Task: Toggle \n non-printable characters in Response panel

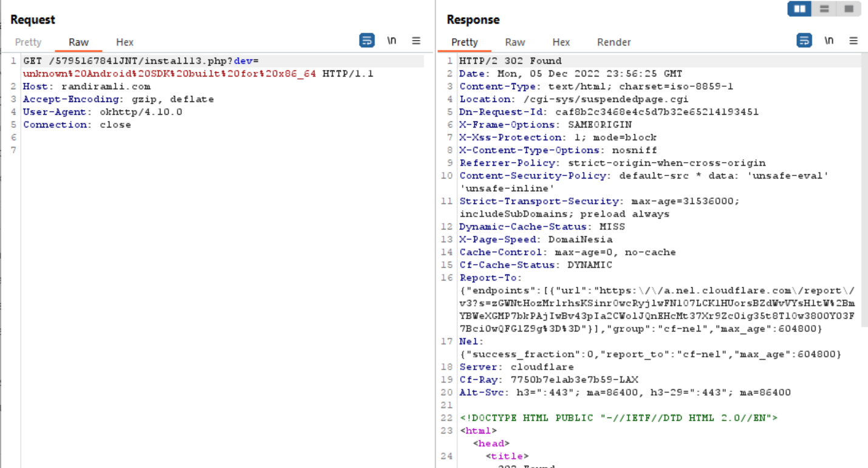Action: tap(829, 41)
